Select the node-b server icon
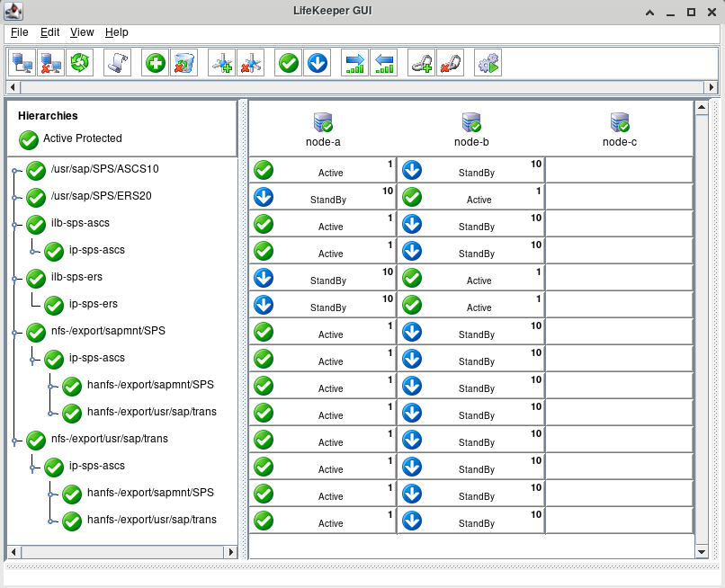725x588 pixels. pyautogui.click(x=471, y=122)
